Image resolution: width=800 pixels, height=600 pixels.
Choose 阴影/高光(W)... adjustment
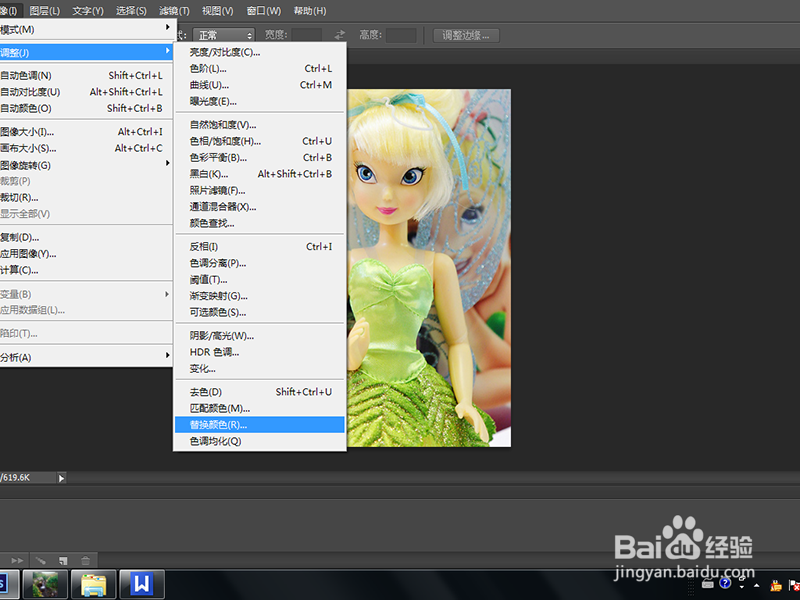click(260, 335)
